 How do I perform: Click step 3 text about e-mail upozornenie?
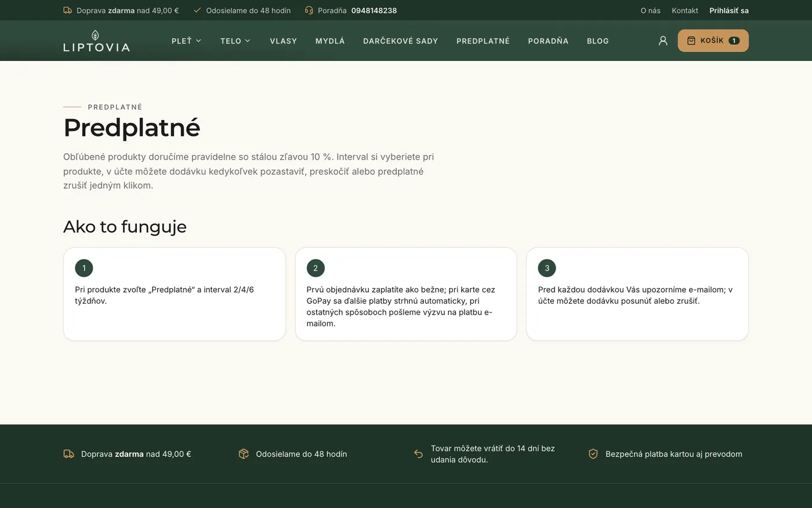635,295
